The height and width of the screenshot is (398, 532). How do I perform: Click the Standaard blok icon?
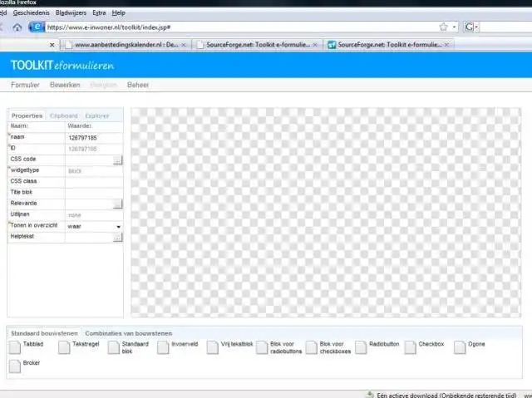(x=114, y=347)
